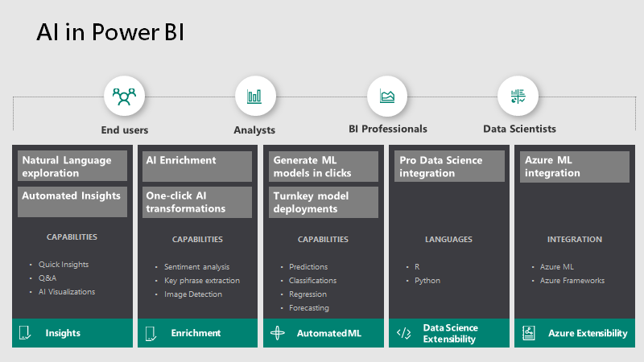Select the Turnkey model deployments box
644x362 pixels.
click(324, 202)
